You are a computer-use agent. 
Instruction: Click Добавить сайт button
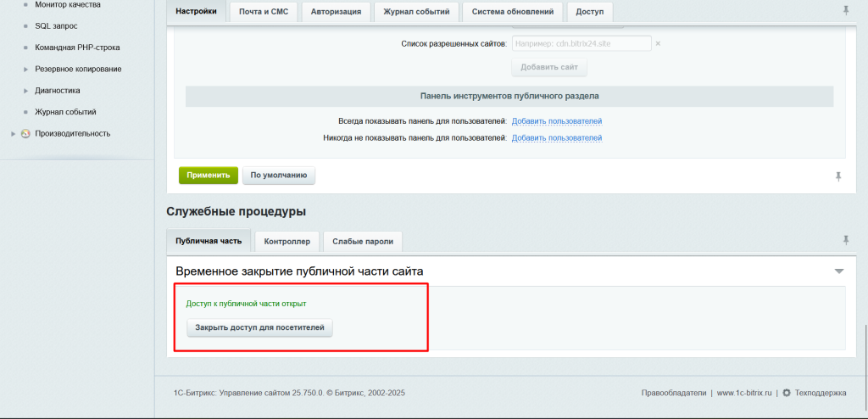tap(549, 67)
